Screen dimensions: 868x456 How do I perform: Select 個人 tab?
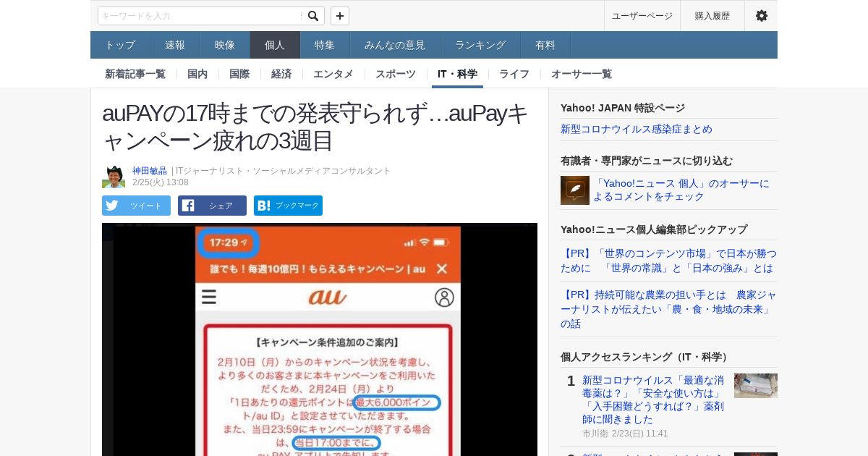(x=275, y=45)
